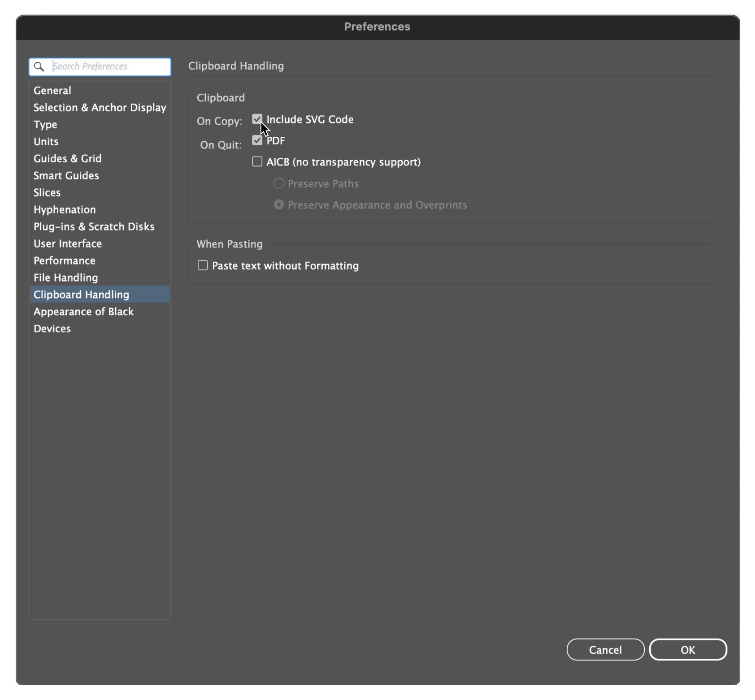Open the Type preferences page
The image size is (755, 700).
[x=45, y=124]
